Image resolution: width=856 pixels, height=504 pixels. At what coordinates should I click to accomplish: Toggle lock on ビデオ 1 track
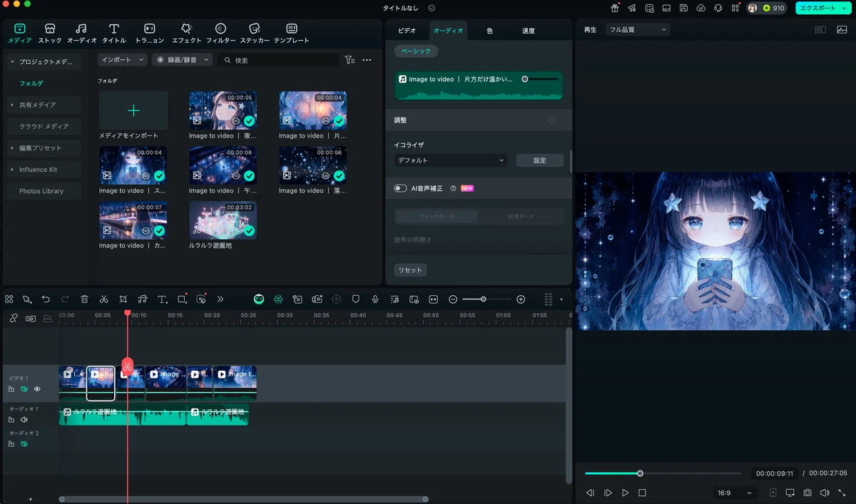[11, 389]
